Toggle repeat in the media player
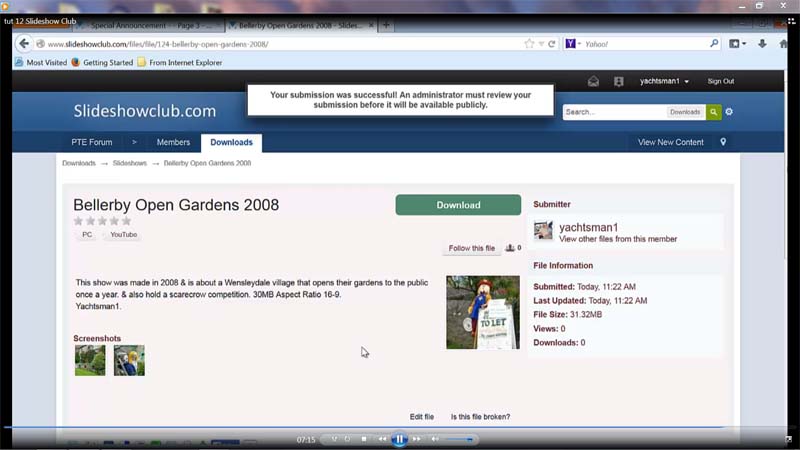Image resolution: width=800 pixels, height=450 pixels. point(347,439)
